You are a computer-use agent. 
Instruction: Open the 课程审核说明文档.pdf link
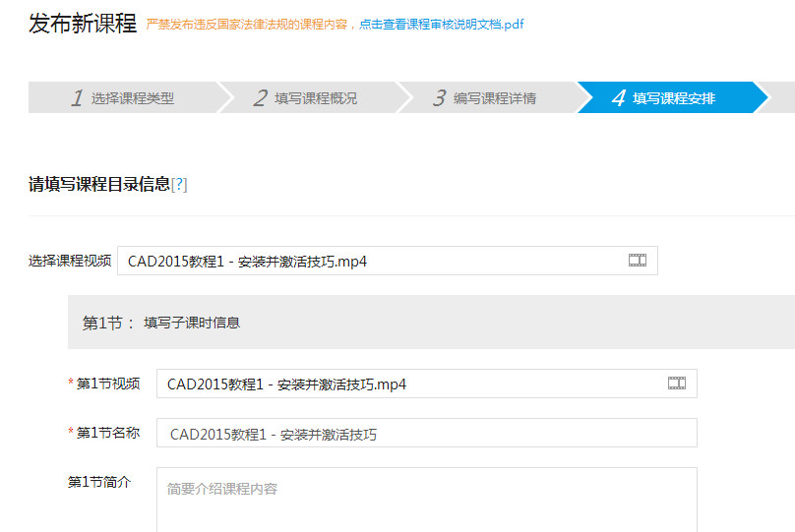pos(441,25)
